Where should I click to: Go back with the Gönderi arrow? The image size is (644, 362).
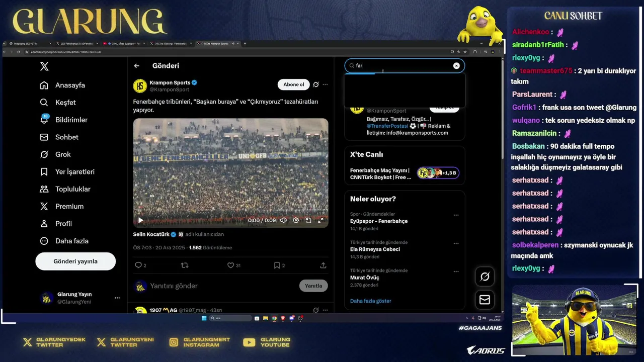pyautogui.click(x=136, y=66)
